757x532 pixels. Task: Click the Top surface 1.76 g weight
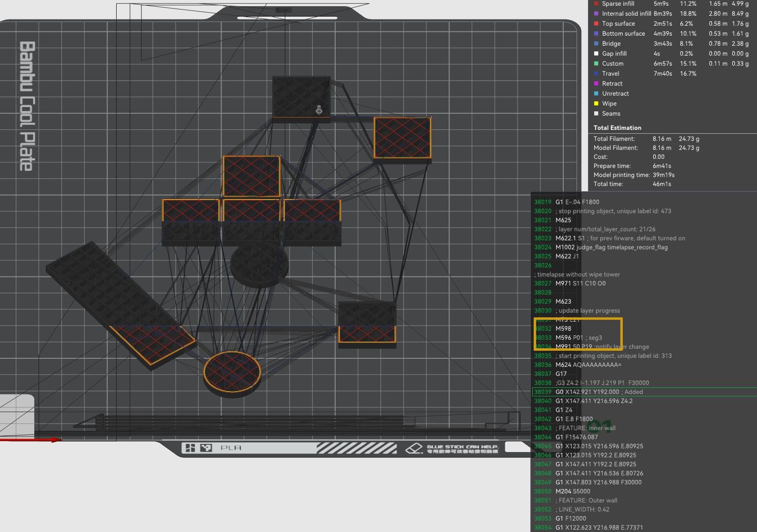(740, 24)
